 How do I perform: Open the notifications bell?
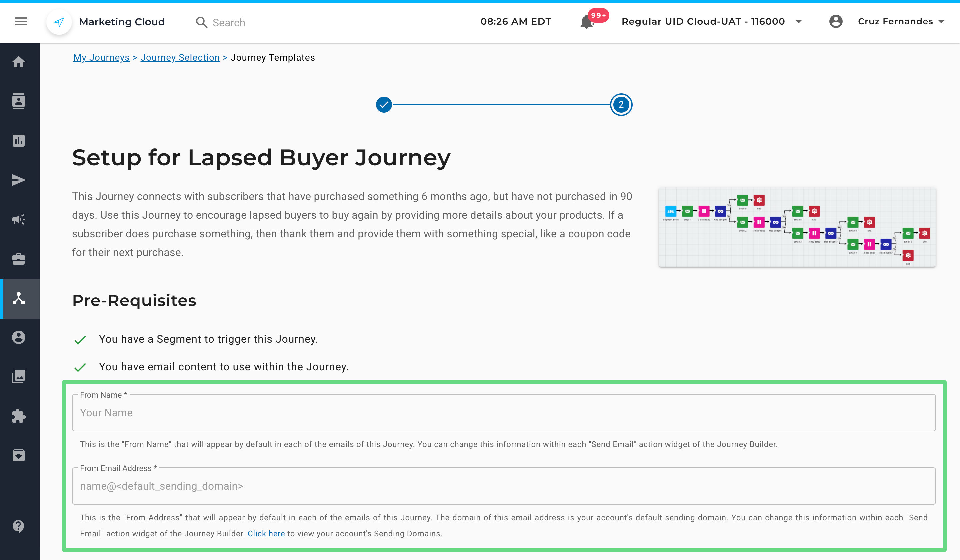[x=587, y=22]
